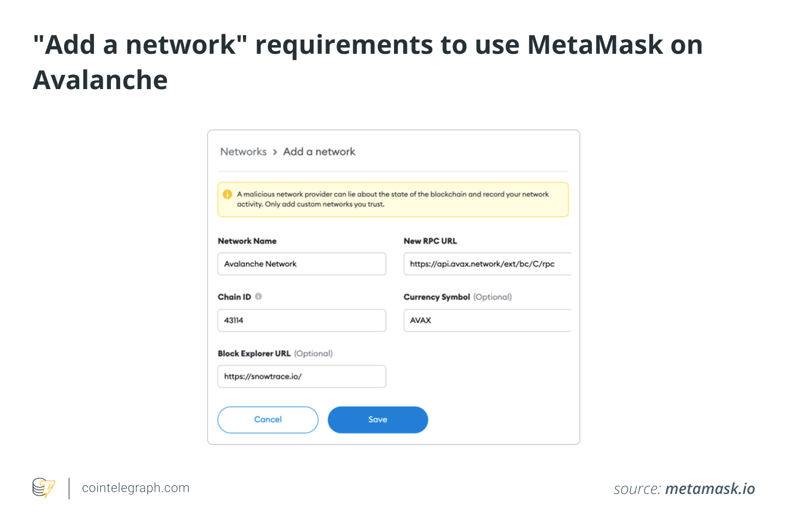788x532 pixels.
Task: Click the Currency Symbol Optional label
Action: coord(492,297)
